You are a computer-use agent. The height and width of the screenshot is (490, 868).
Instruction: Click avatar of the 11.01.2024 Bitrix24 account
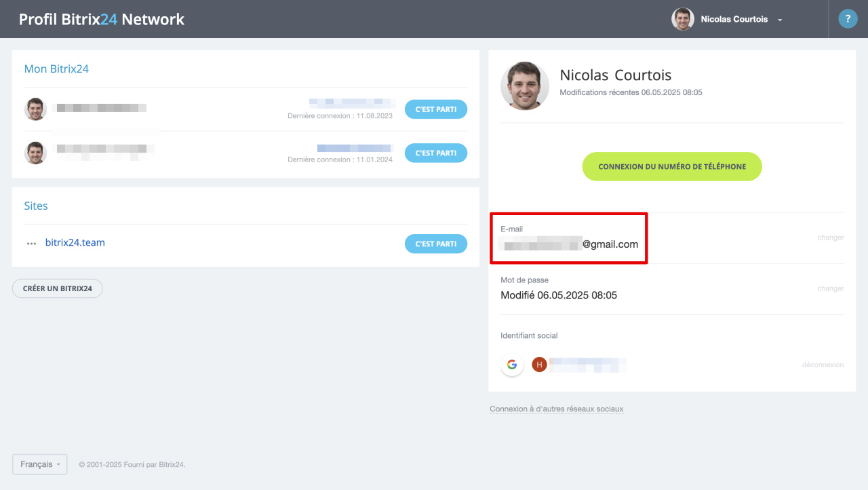click(35, 153)
